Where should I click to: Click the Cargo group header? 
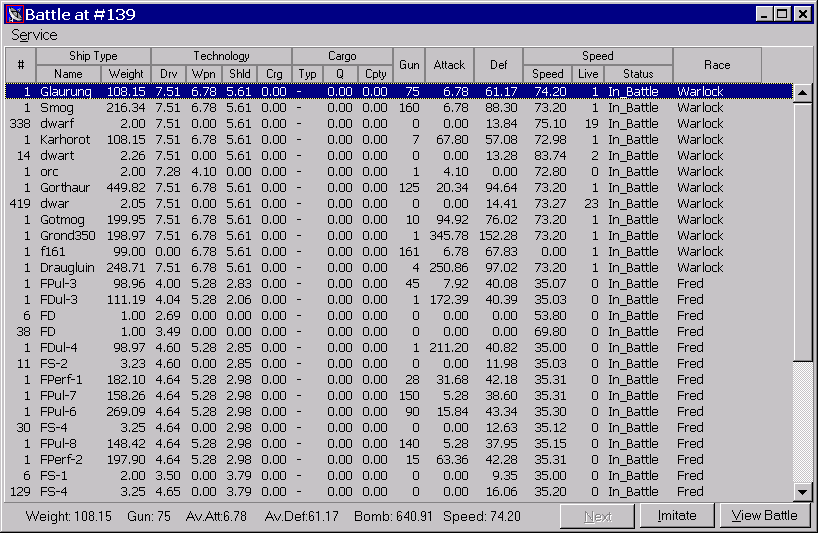tap(342, 56)
